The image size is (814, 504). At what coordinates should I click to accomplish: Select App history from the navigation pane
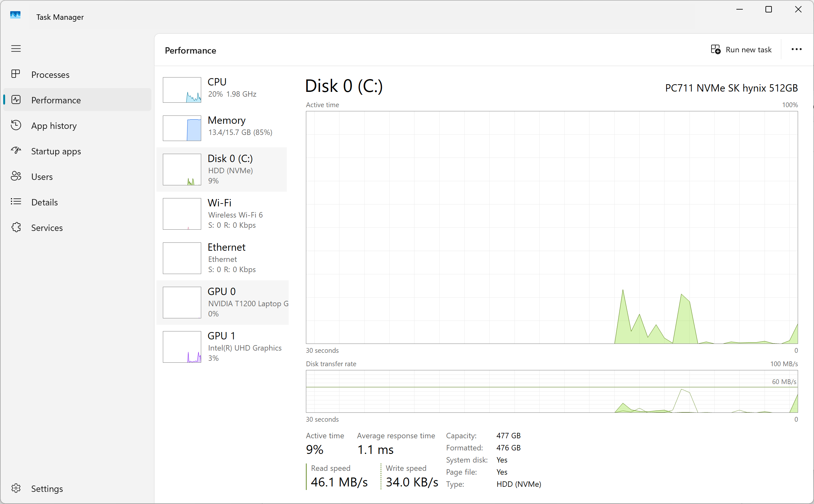click(54, 126)
